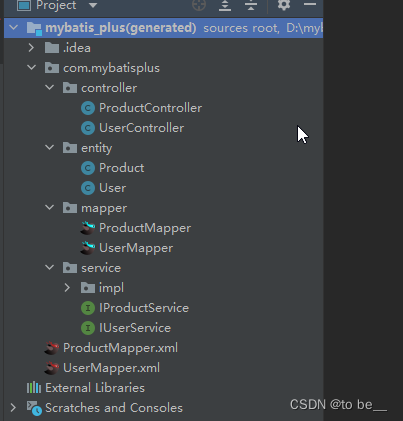Click the Product class icon
403x421 pixels.
point(88,168)
